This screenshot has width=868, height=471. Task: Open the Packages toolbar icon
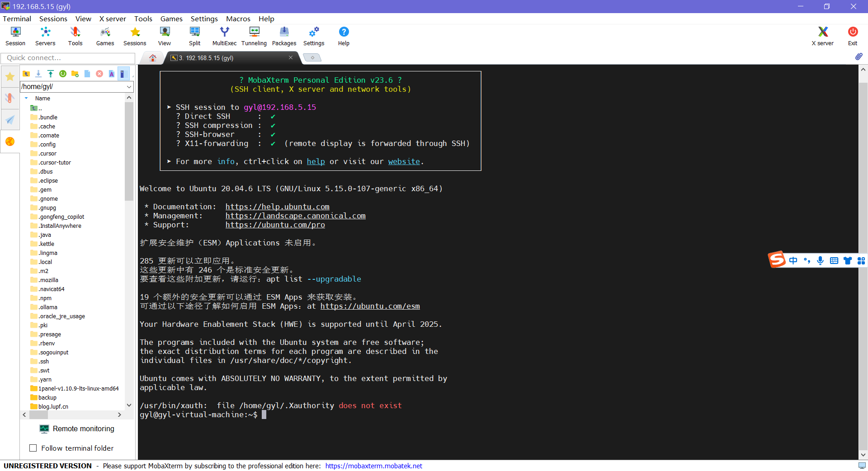click(x=284, y=36)
